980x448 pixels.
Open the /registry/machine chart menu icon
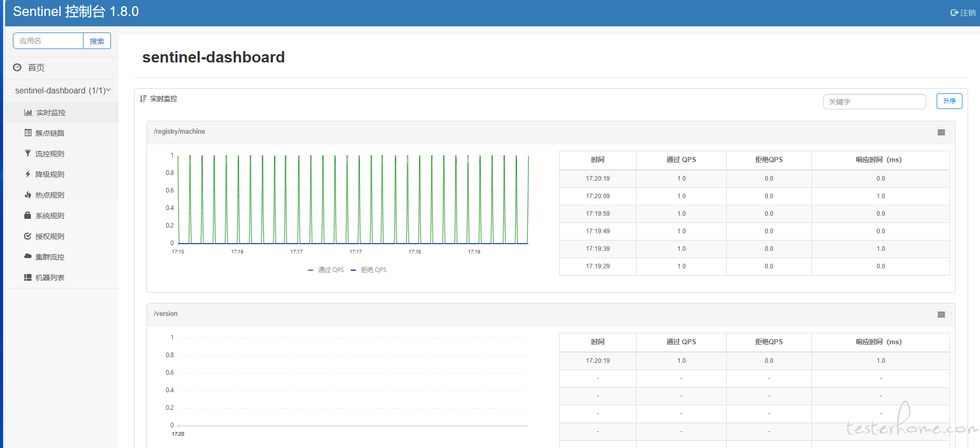(941, 133)
